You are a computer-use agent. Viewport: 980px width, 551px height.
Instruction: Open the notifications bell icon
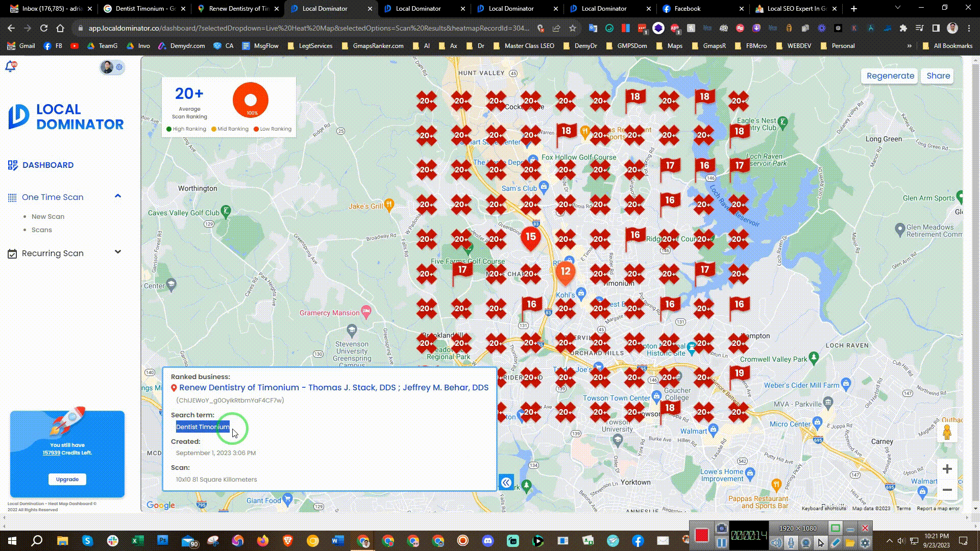click(x=10, y=65)
